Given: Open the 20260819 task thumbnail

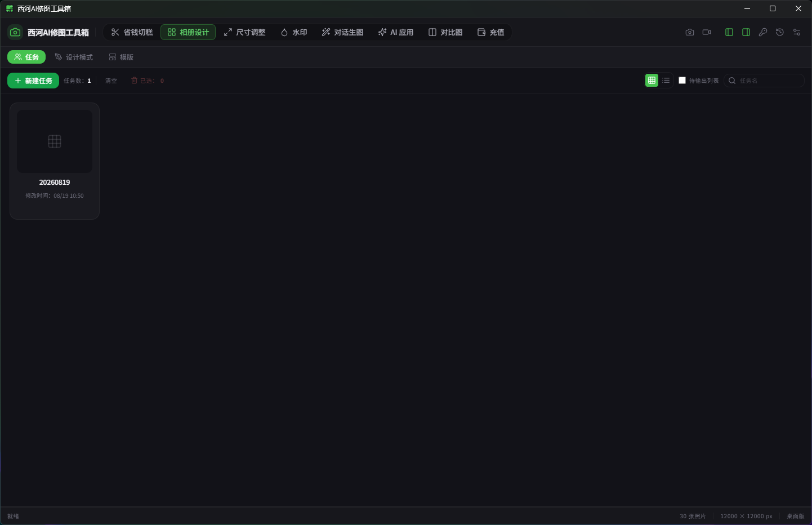Looking at the screenshot, I should [x=55, y=141].
